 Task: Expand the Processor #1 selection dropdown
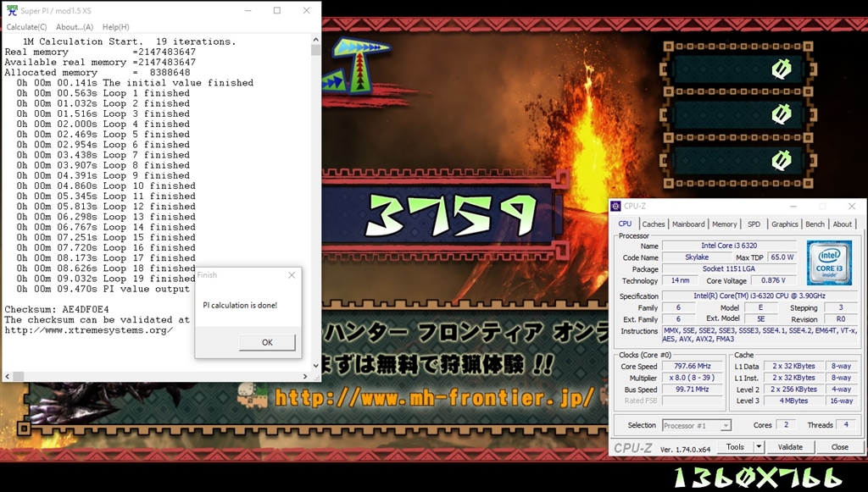point(725,425)
